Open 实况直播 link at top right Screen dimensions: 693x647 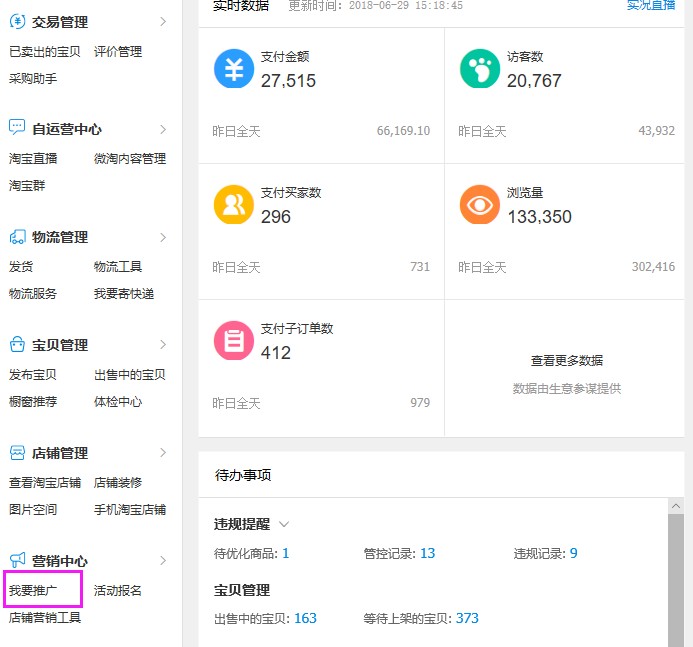(x=651, y=5)
